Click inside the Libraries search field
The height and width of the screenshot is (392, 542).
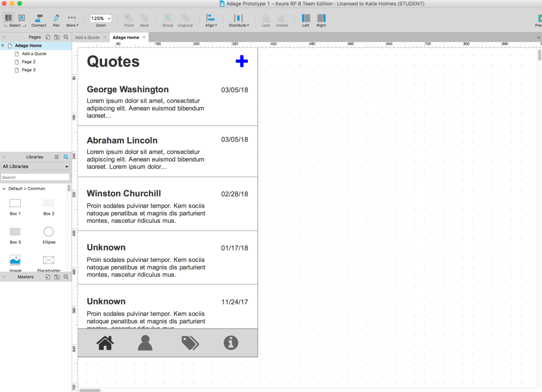click(x=35, y=177)
